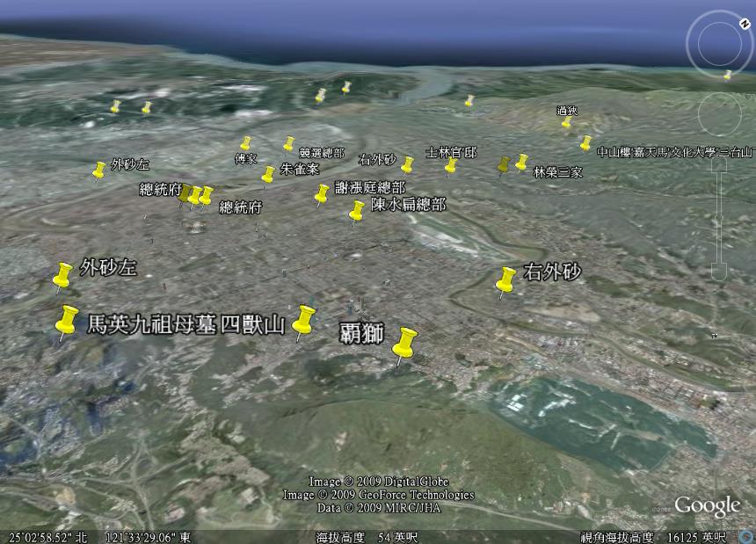Click the 朱雀案 placemark pin
The height and width of the screenshot is (544, 756).
tap(268, 175)
